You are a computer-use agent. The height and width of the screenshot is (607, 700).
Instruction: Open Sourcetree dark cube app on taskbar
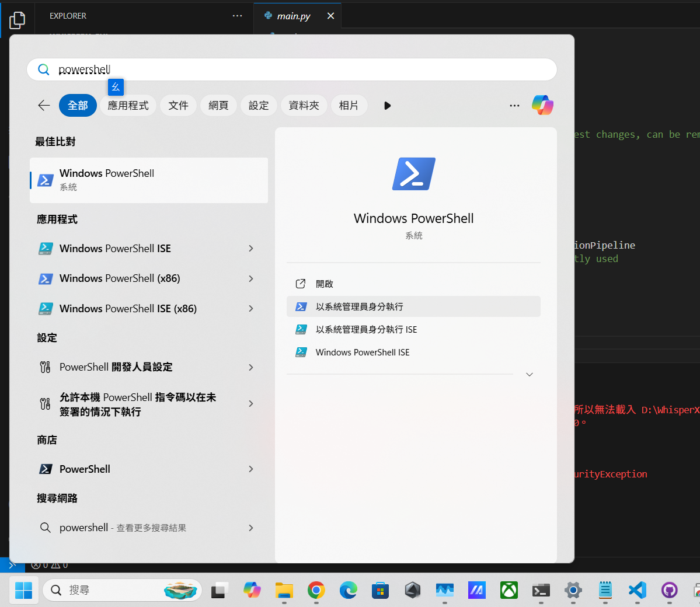coord(413,590)
